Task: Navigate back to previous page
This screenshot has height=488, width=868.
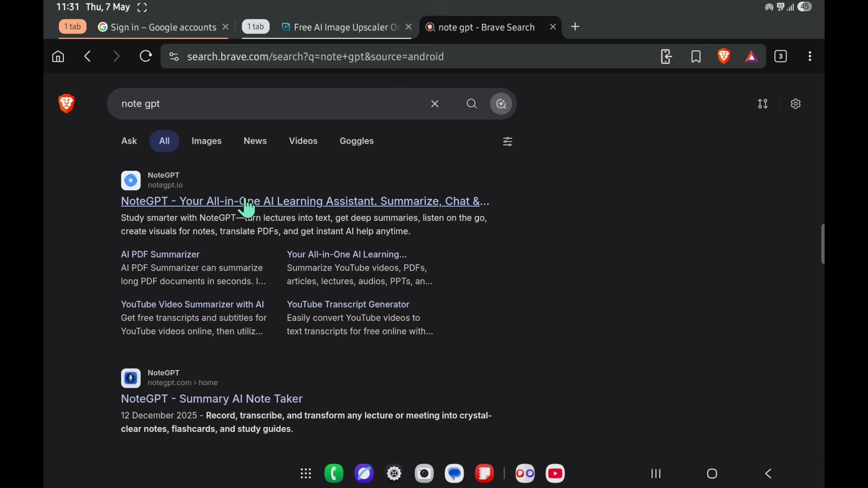Action: click(88, 57)
